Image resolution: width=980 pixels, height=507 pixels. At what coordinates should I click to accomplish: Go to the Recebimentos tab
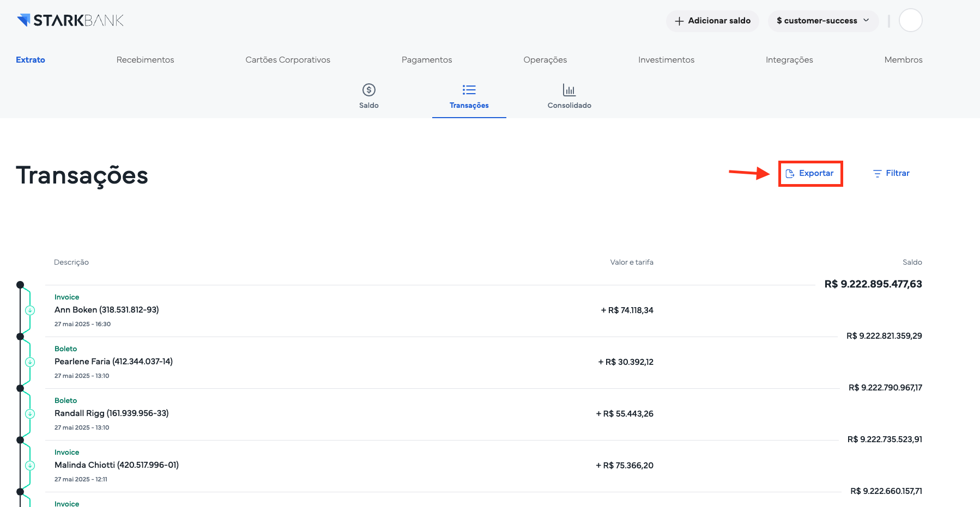[x=145, y=60]
